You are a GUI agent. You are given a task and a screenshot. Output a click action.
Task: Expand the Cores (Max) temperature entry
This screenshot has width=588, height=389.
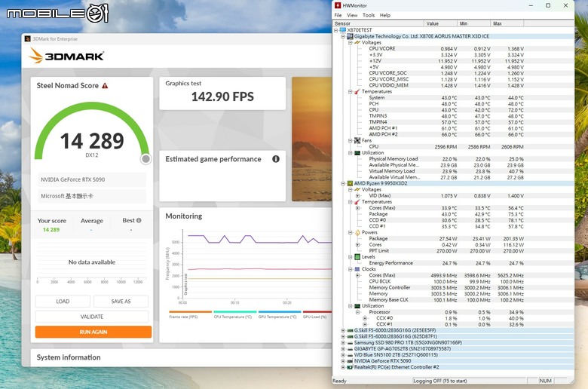tap(357, 208)
